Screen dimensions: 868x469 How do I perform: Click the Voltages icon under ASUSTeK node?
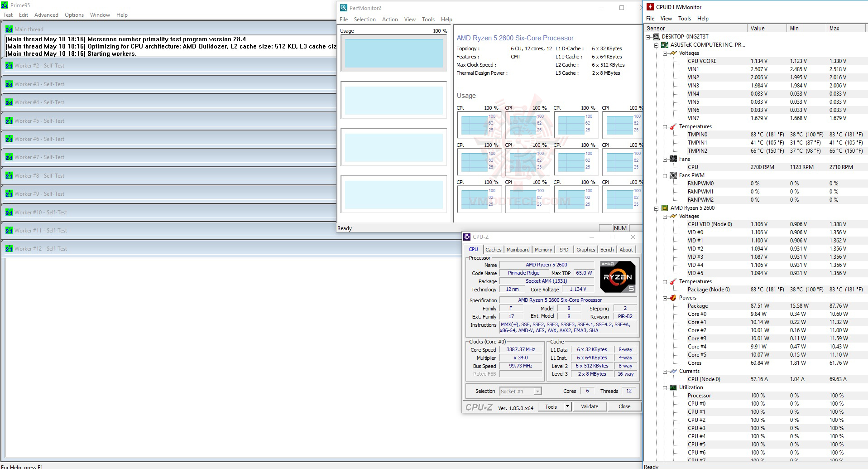coord(673,53)
